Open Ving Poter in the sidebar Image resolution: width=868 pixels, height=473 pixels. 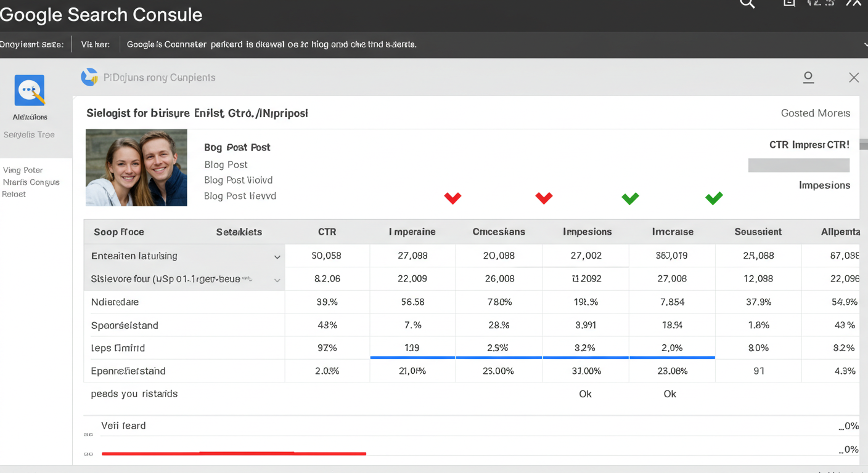(x=23, y=170)
